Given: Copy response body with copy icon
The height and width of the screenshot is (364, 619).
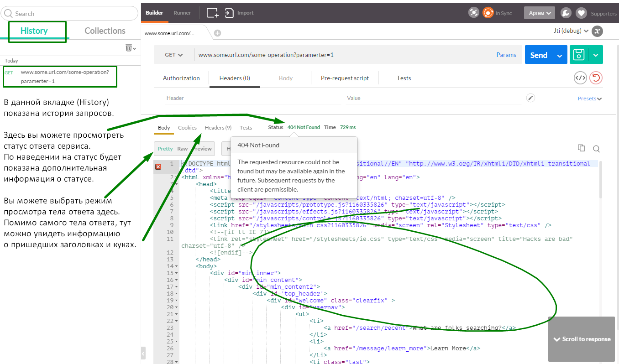Looking at the screenshot, I should tap(581, 148).
